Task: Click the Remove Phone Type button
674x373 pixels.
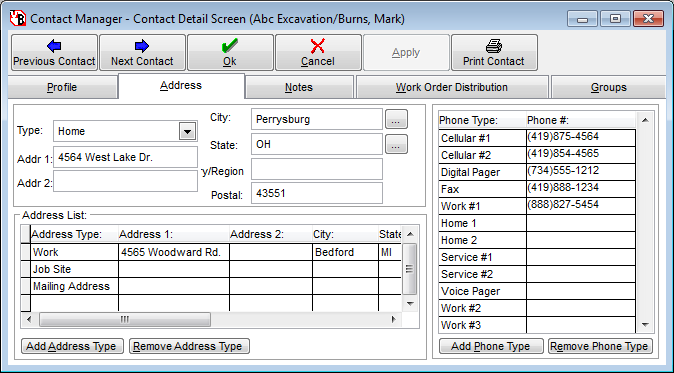Action: click(x=600, y=346)
